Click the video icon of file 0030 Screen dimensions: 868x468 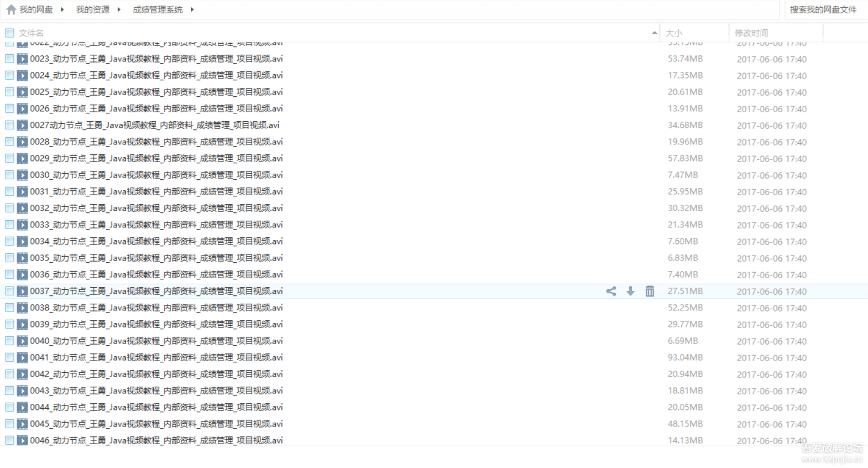pos(22,175)
